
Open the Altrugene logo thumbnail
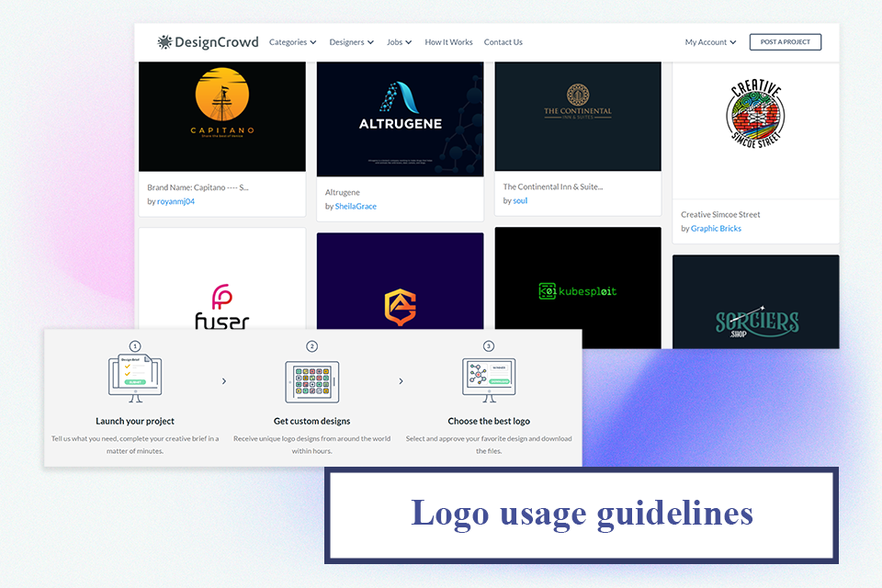point(400,119)
